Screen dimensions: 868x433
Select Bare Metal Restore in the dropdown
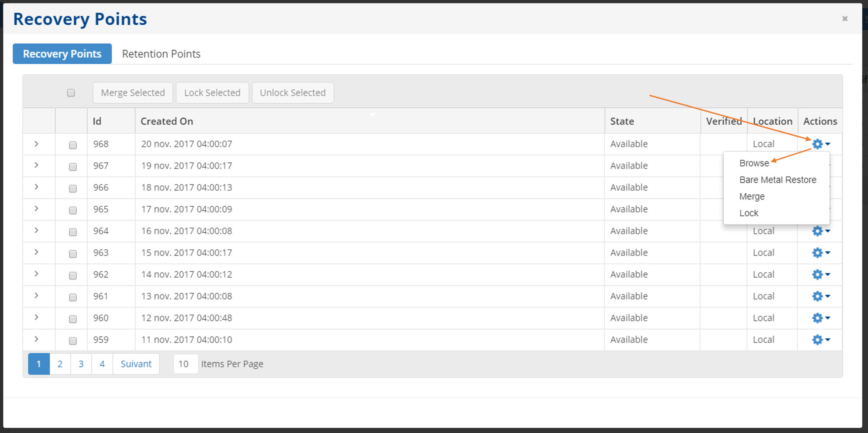[x=777, y=180]
